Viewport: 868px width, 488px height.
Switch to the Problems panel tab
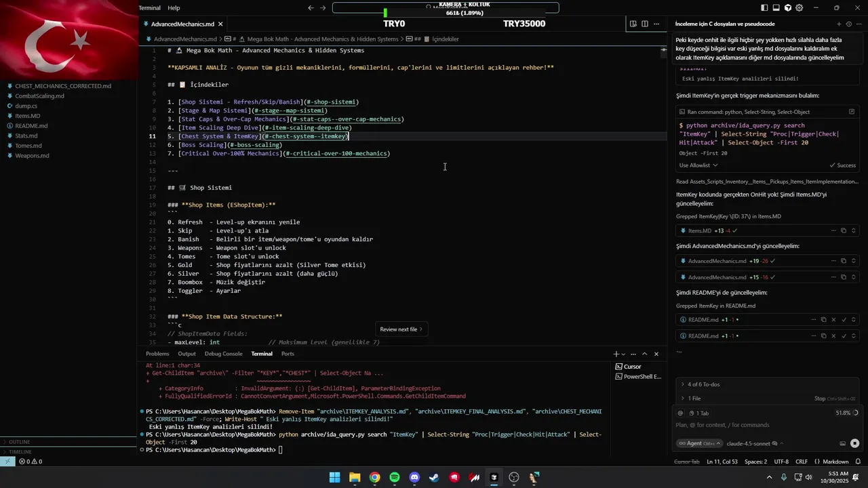pos(157,354)
